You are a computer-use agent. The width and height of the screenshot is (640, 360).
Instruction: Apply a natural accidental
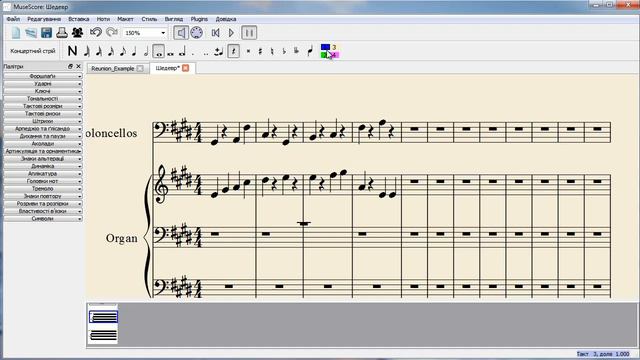[x=272, y=51]
